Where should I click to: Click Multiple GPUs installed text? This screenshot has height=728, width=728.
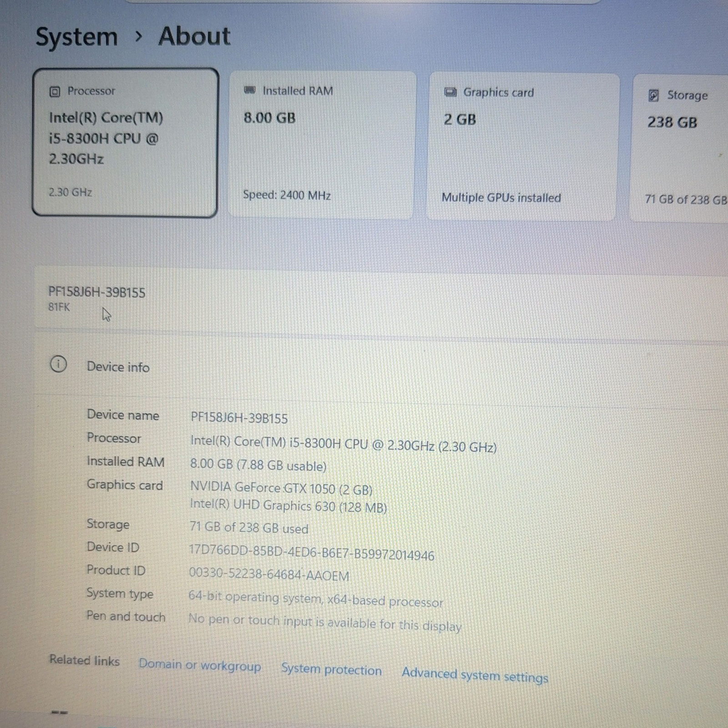[x=501, y=198]
